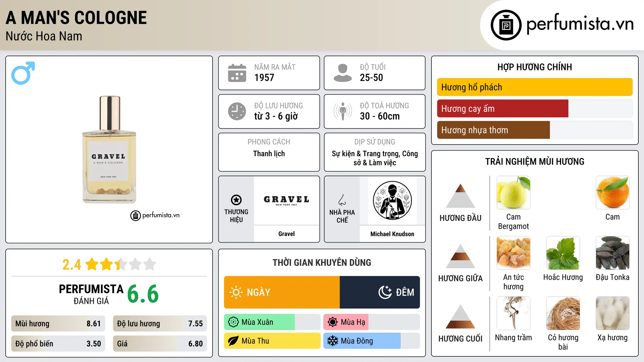Click the TRẢI NGHIỆM MÙI HƯƠNG heading
Image resolution: width=644 pixels, height=362 pixels.
click(x=535, y=162)
